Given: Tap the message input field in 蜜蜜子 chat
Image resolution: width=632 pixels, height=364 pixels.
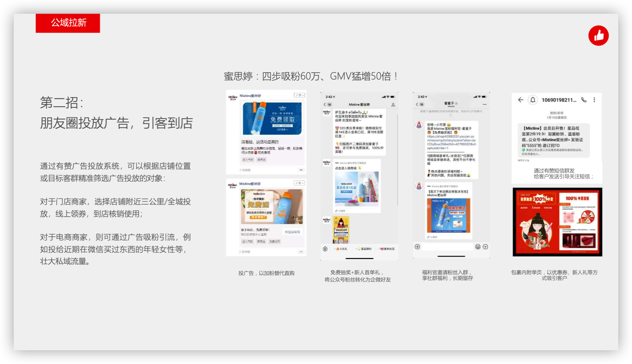Looking at the screenshot, I should coord(448,247).
